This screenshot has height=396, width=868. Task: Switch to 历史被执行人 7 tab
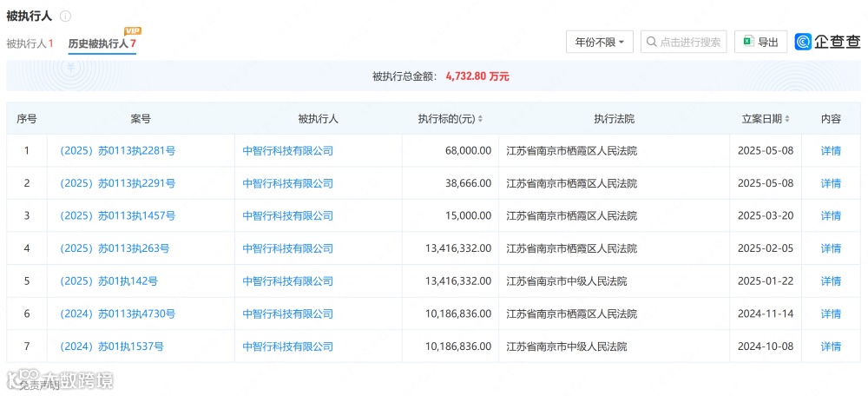(x=102, y=43)
